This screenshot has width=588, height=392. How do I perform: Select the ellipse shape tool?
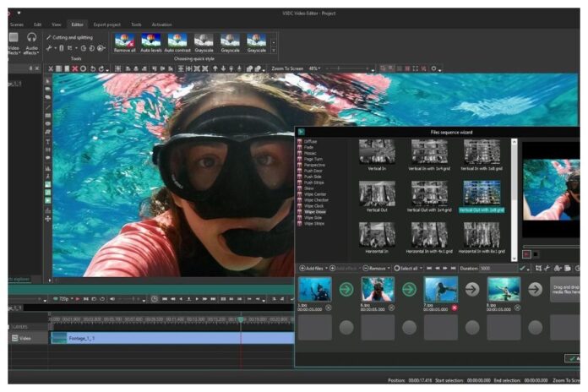pyautogui.click(x=48, y=123)
